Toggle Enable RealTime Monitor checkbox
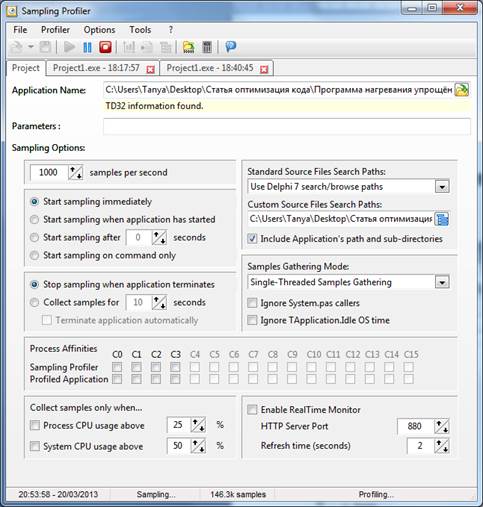The image size is (483, 507). click(252, 409)
